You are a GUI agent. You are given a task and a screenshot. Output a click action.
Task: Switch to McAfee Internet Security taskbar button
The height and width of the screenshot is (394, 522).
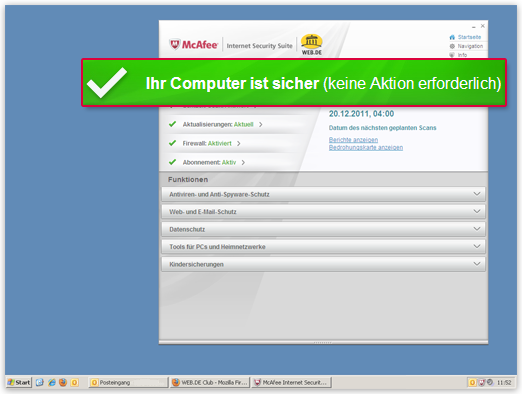pyautogui.click(x=292, y=382)
